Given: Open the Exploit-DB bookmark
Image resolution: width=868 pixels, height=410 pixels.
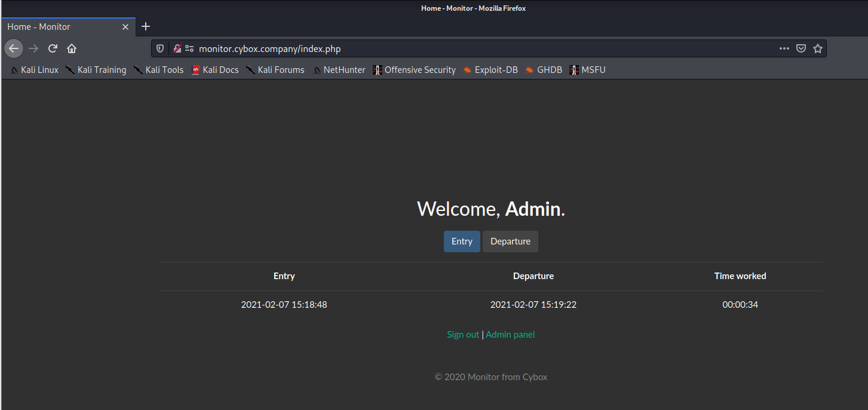Looking at the screenshot, I should (x=490, y=70).
